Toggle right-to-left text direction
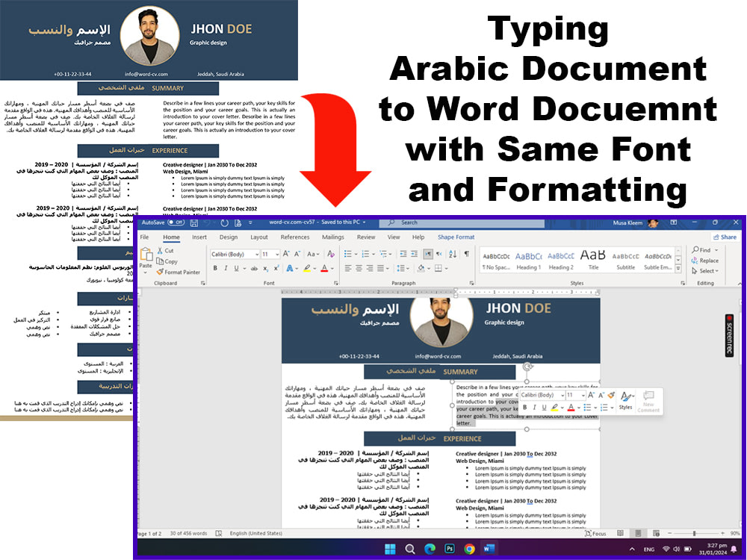The width and height of the screenshot is (747, 560). click(439, 255)
